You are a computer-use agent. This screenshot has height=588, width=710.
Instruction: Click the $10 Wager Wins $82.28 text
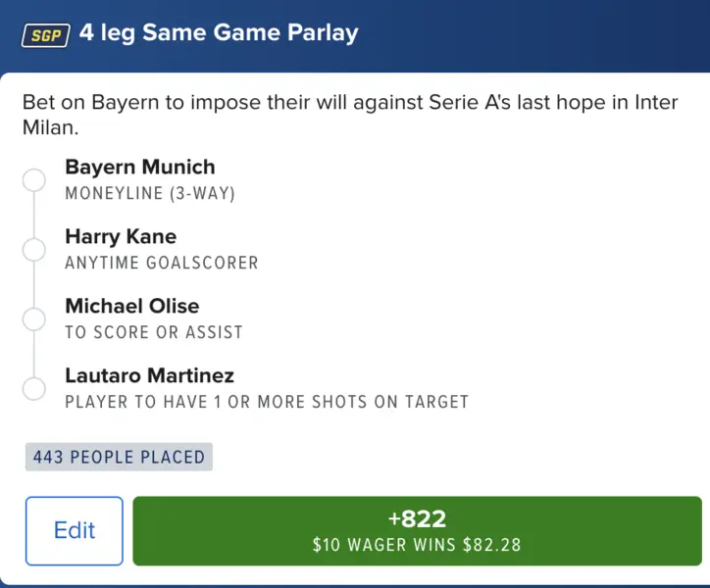417,544
